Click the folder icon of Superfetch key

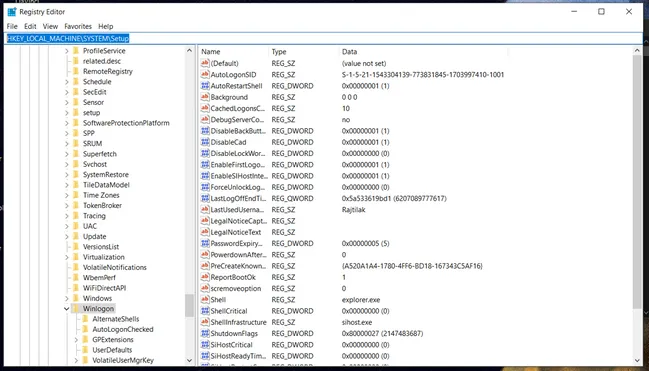[76, 154]
